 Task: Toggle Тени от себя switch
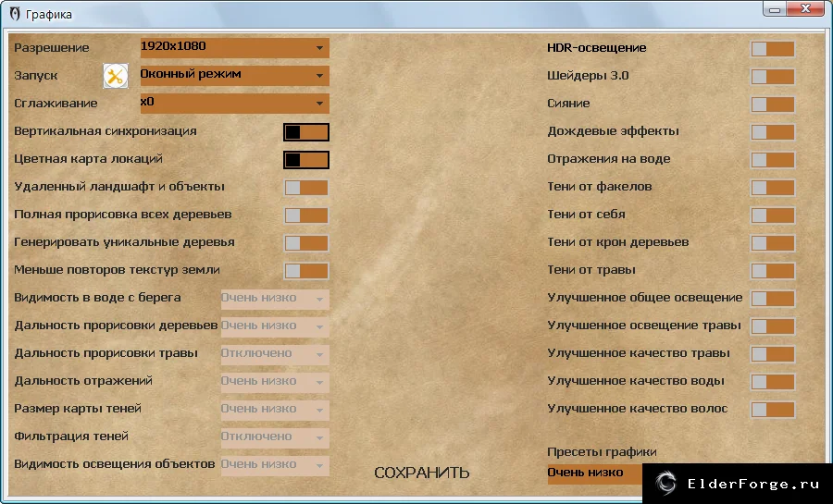pos(773,215)
